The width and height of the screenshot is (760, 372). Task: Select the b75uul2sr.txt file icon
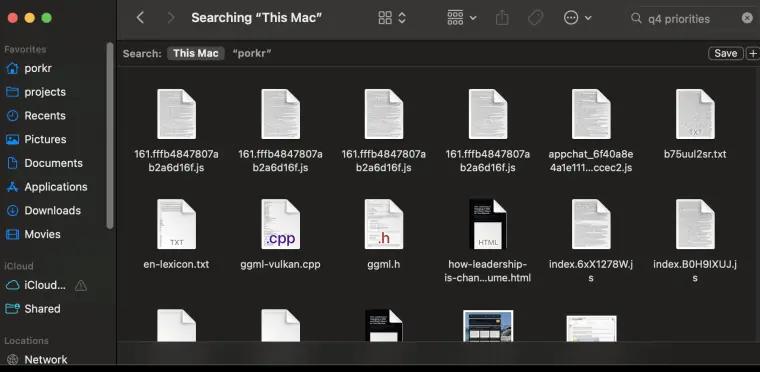click(x=695, y=114)
